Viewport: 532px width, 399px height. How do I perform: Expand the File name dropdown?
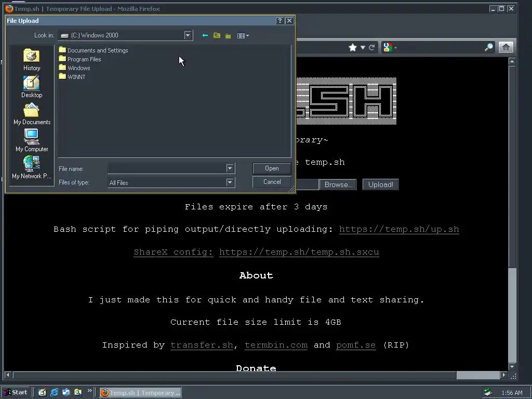(230, 168)
